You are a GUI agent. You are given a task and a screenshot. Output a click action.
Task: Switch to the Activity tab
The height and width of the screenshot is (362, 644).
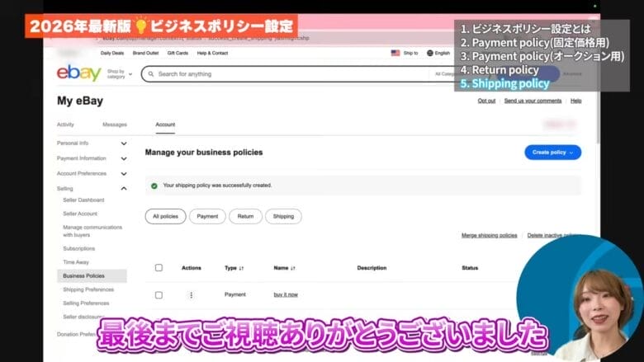click(65, 125)
